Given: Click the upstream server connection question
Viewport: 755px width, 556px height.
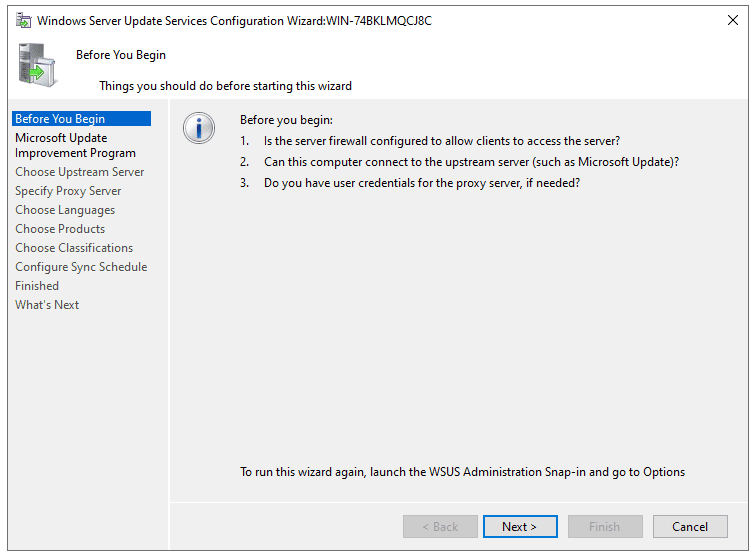Looking at the screenshot, I should 471,162.
